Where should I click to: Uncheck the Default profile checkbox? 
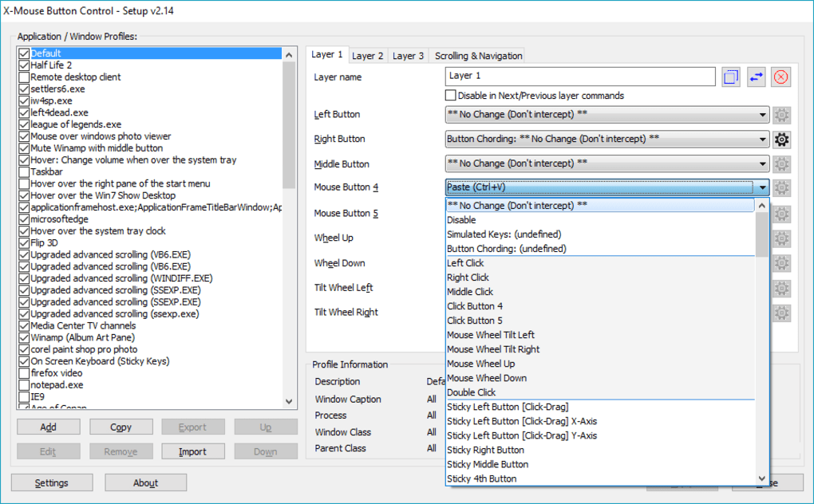[x=22, y=53]
